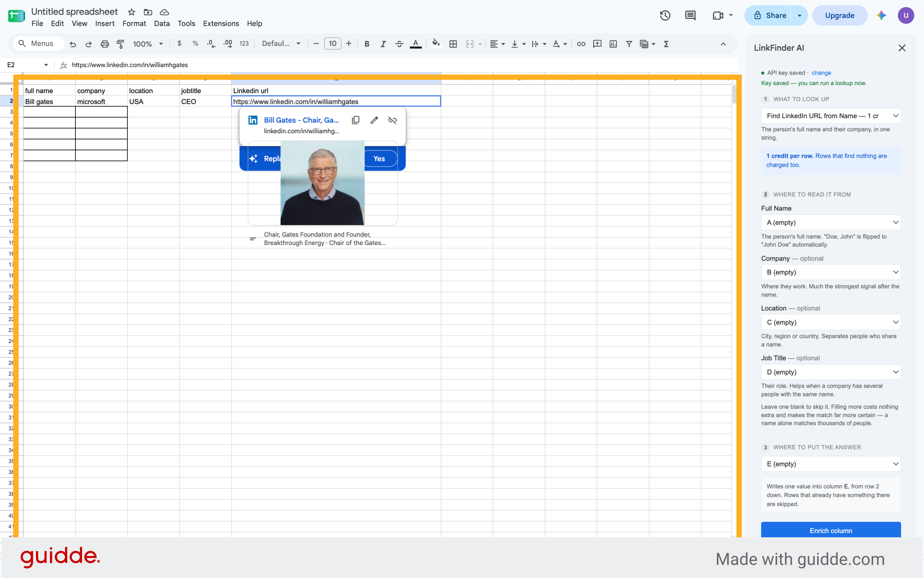Close the LinkFinder AI sidebar
Screen dimensions: 924x578
tap(902, 48)
